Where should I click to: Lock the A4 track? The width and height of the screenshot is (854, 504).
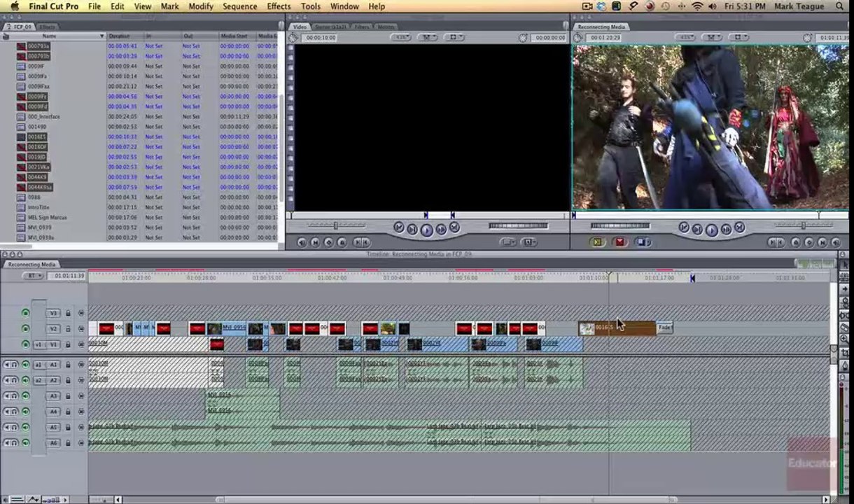point(69,412)
